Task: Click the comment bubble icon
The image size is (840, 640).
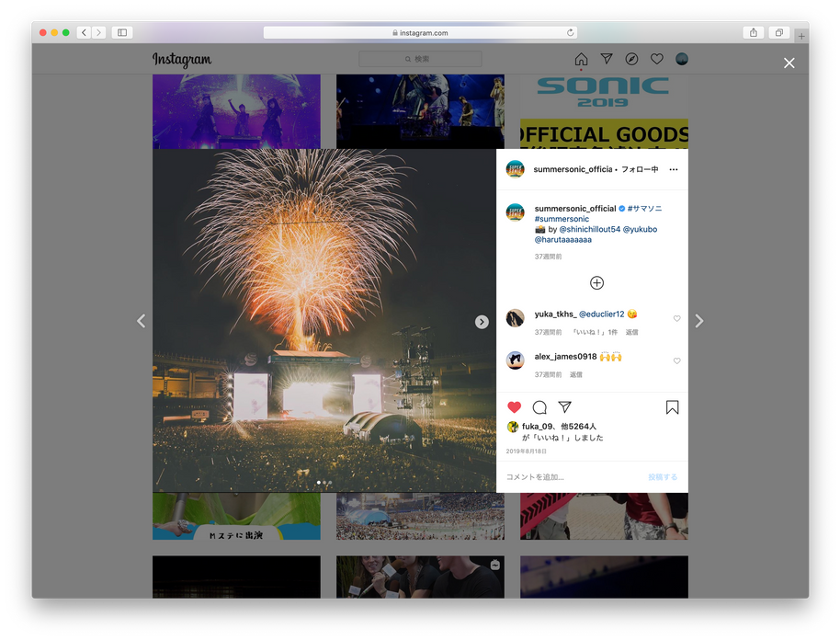Action: (539, 407)
